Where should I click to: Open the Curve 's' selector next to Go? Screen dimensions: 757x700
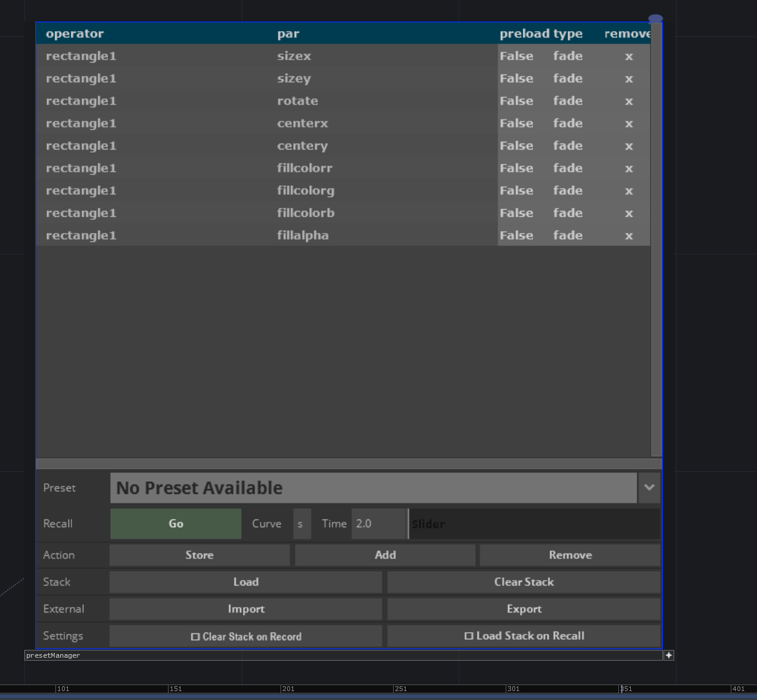coord(301,524)
